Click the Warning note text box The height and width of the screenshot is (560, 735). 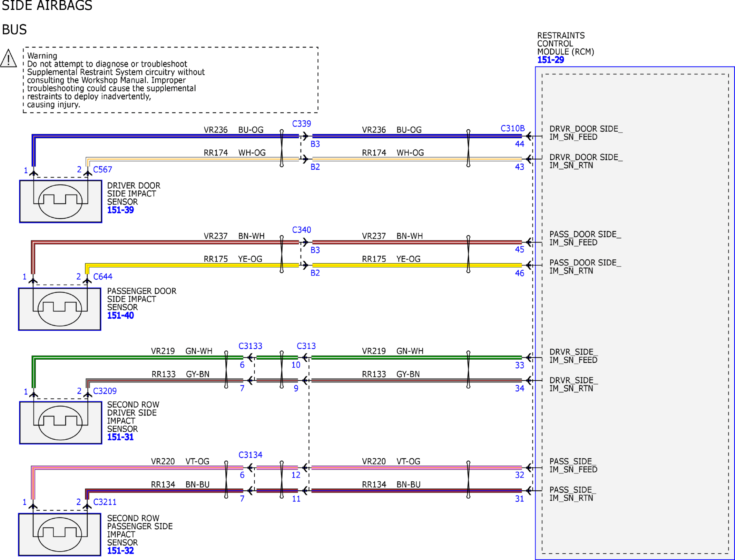(x=170, y=80)
